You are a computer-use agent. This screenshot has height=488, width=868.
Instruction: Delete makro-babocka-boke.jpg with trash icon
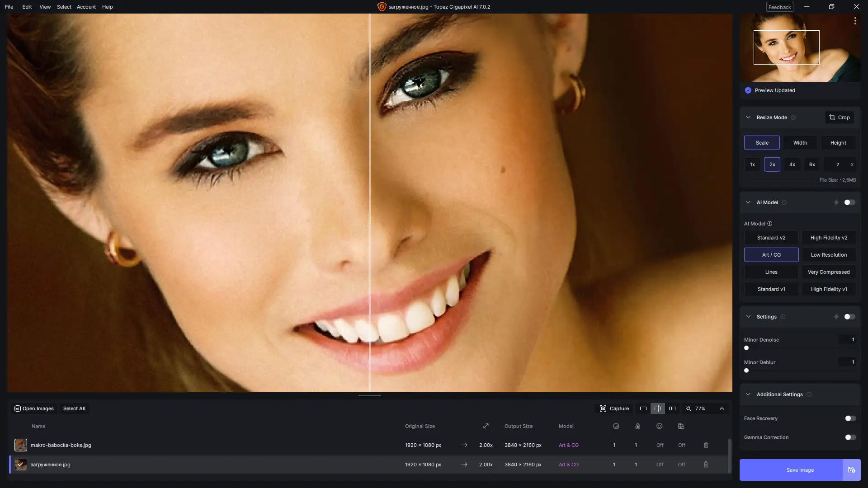click(x=706, y=445)
